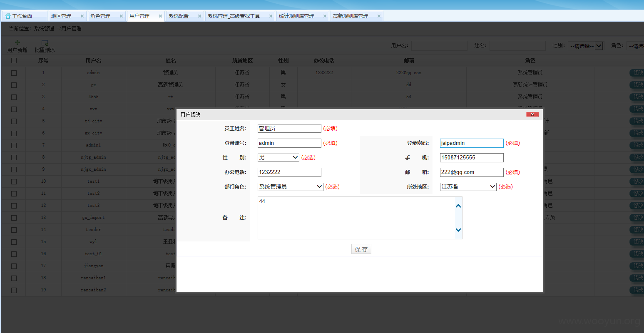Check the box for the gx row
The width and height of the screenshot is (644, 333).
(x=14, y=85)
